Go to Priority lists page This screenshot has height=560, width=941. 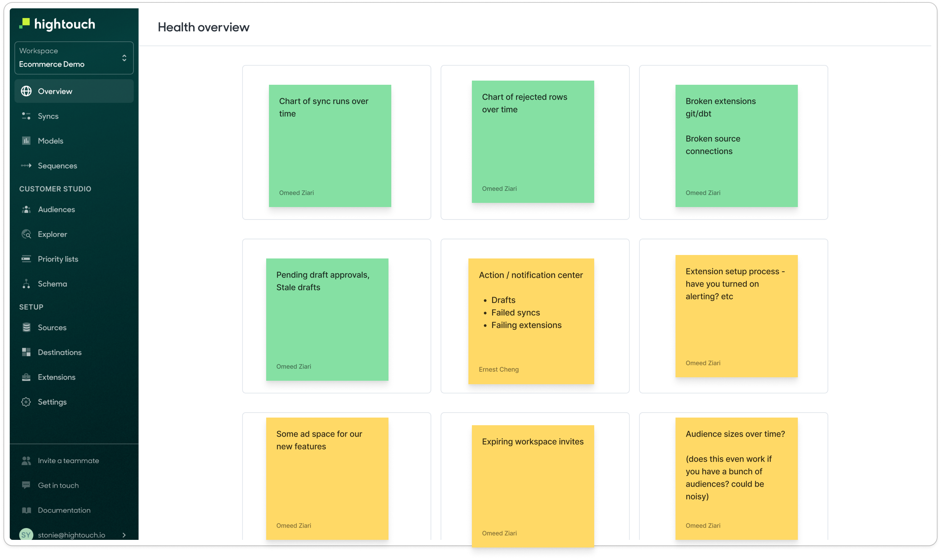[58, 259]
